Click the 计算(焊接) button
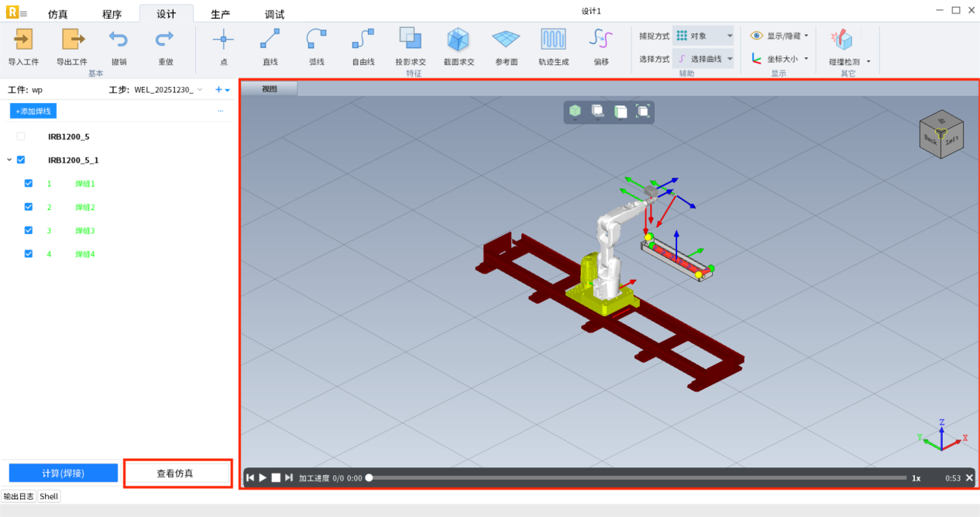This screenshot has height=517, width=980. click(x=64, y=473)
